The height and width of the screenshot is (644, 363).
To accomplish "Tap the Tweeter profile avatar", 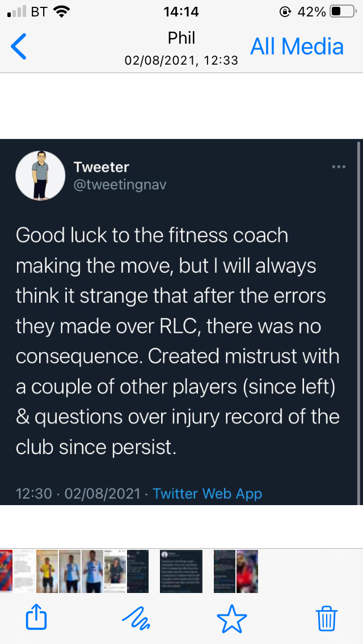I will [40, 175].
